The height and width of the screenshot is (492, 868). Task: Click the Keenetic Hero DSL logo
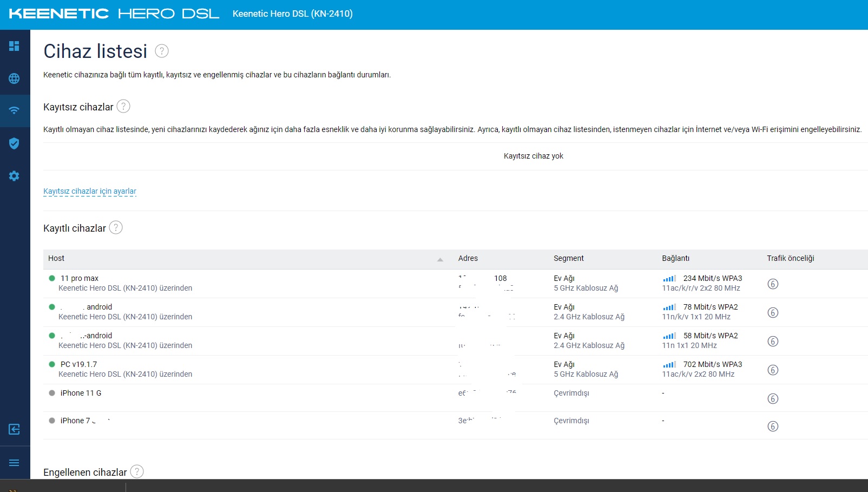[x=114, y=14]
